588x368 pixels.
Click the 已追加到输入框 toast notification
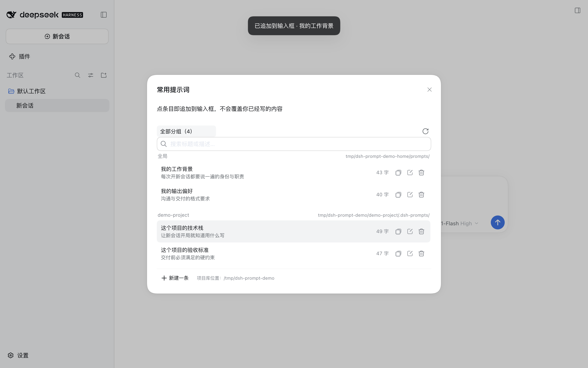point(294,26)
